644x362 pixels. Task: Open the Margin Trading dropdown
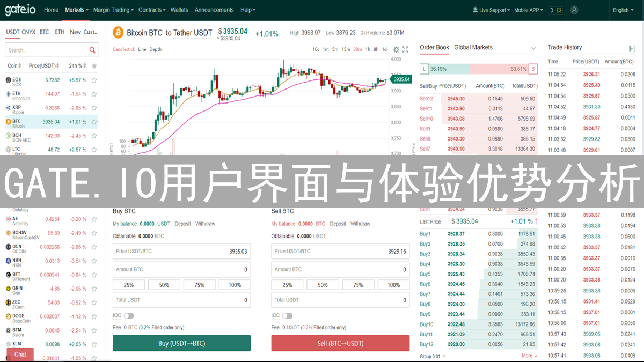click(114, 10)
